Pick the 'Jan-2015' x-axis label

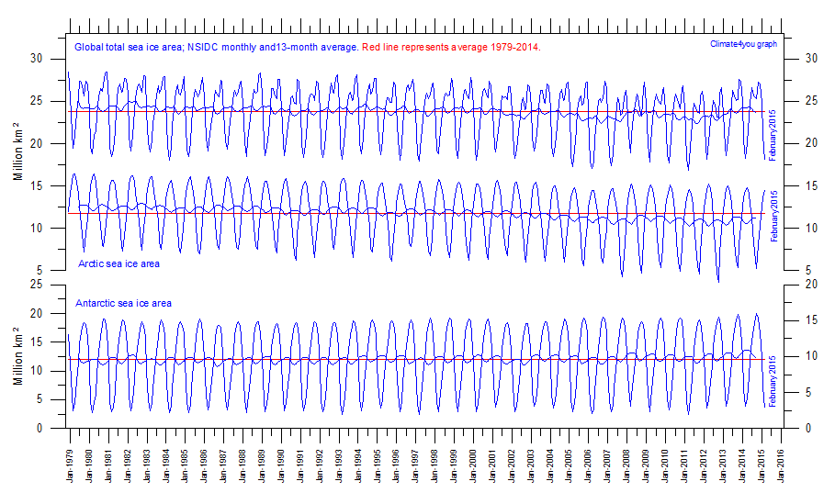coord(761,466)
